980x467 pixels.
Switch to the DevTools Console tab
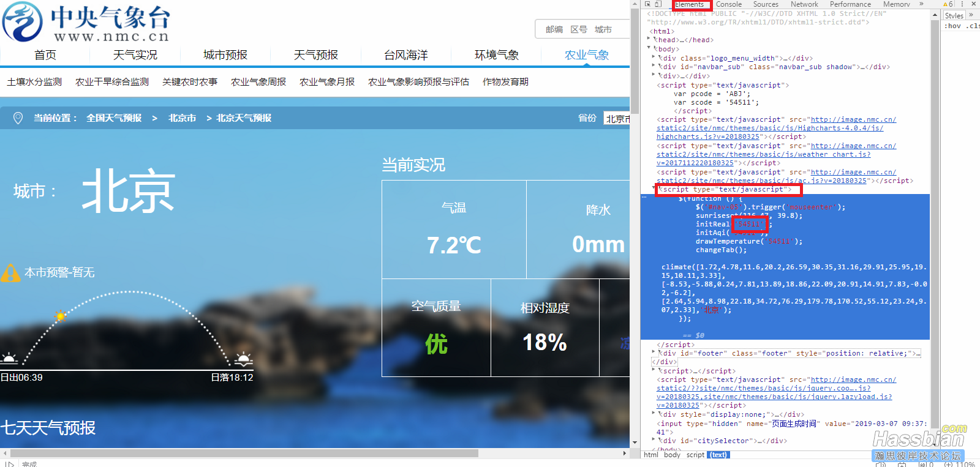click(729, 4)
